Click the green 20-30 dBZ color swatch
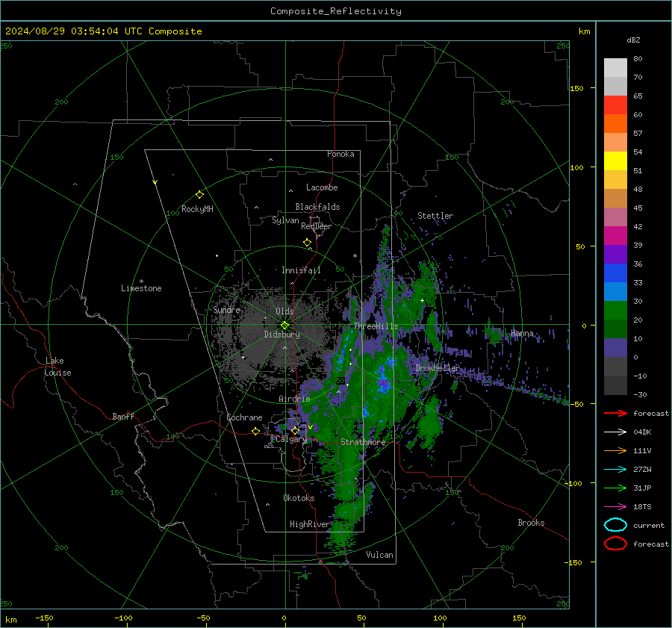 point(615,310)
